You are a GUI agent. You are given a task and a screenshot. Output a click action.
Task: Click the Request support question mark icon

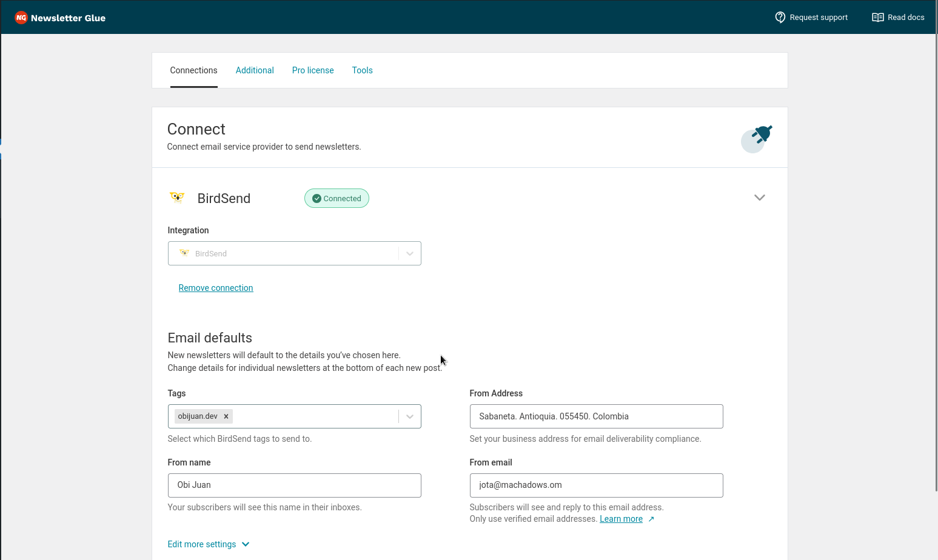[780, 17]
